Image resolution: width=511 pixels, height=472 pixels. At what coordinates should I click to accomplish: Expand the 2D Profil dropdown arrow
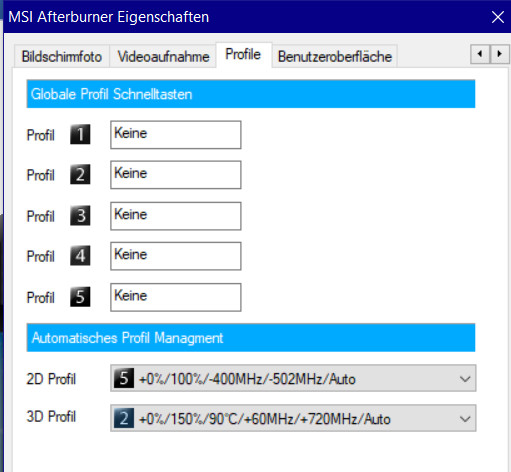(465, 379)
